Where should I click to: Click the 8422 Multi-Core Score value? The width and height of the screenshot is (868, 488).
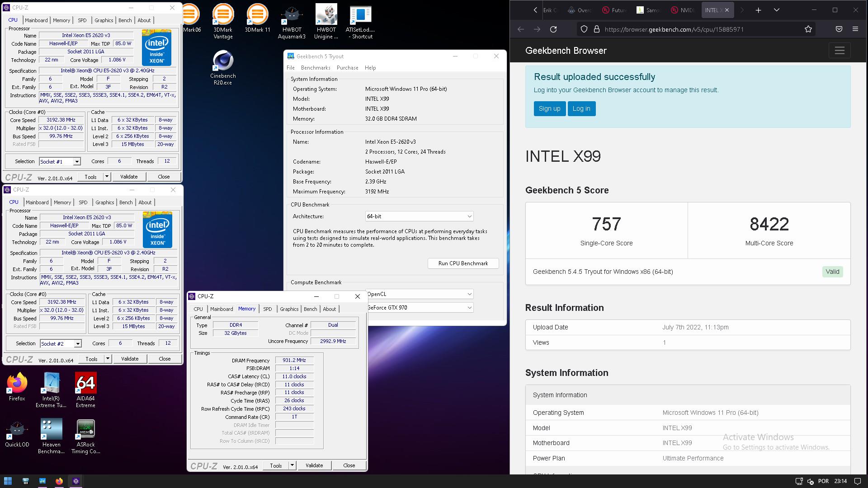pyautogui.click(x=769, y=224)
